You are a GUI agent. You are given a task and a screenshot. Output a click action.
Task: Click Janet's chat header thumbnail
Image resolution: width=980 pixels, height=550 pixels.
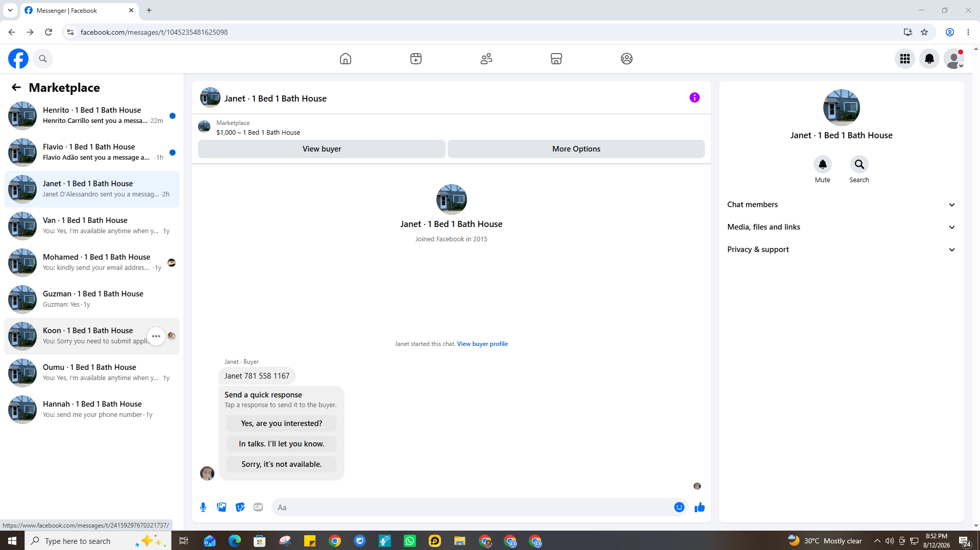(x=210, y=97)
